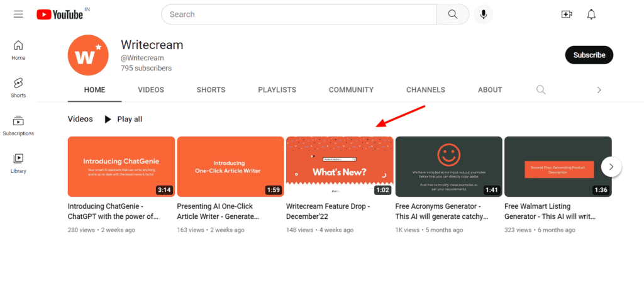The height and width of the screenshot is (295, 644).
Task: Open the Introducing ChatGenie video thumbnail
Action: [121, 167]
